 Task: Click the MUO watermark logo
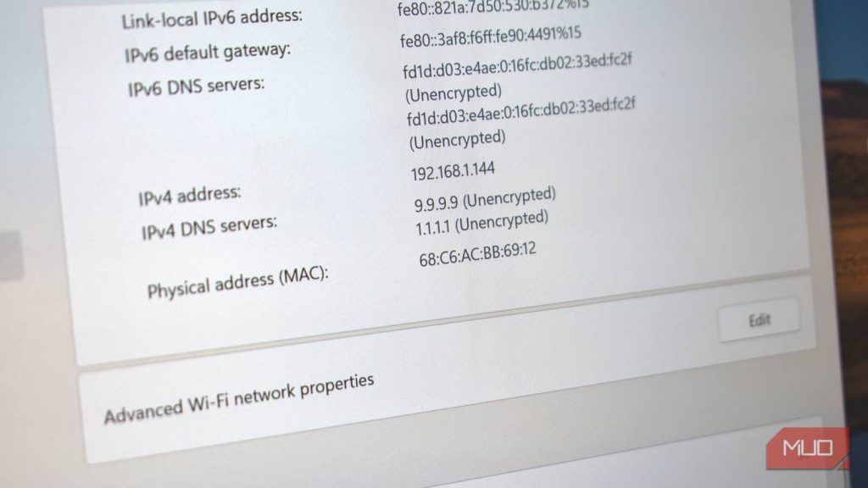(x=808, y=447)
